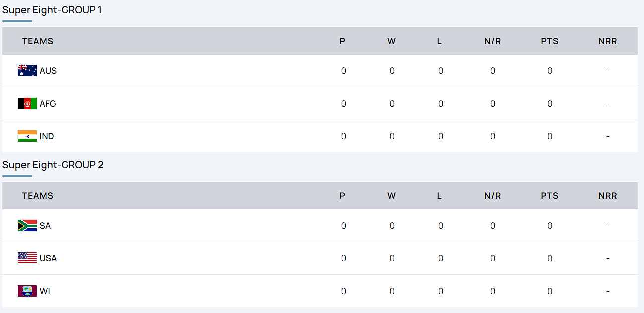Viewport: 644px width, 313px height.
Task: Open the USA team name link
Action: pos(48,258)
